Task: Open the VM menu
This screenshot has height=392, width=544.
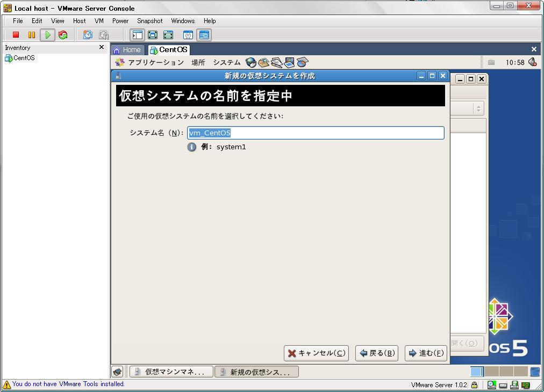Action: pyautogui.click(x=99, y=21)
